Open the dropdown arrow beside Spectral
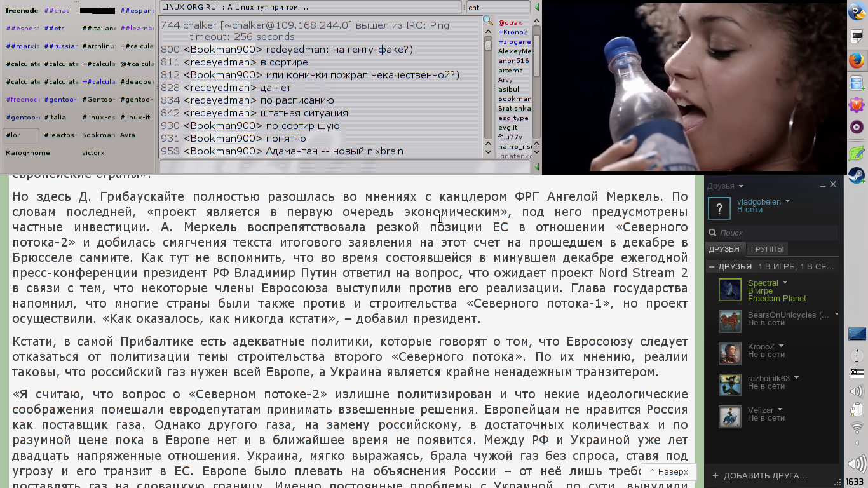Image resolution: width=868 pixels, height=488 pixels. tap(785, 283)
